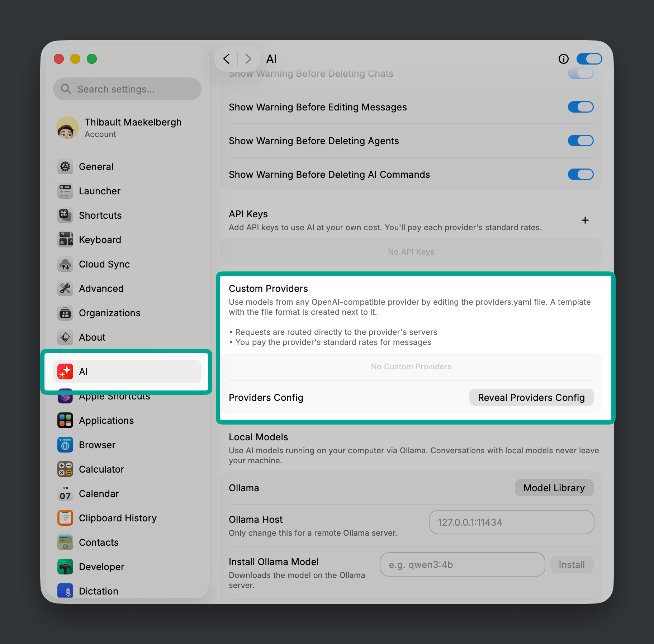Go forward with the right chevron
The height and width of the screenshot is (644, 654).
tap(248, 59)
